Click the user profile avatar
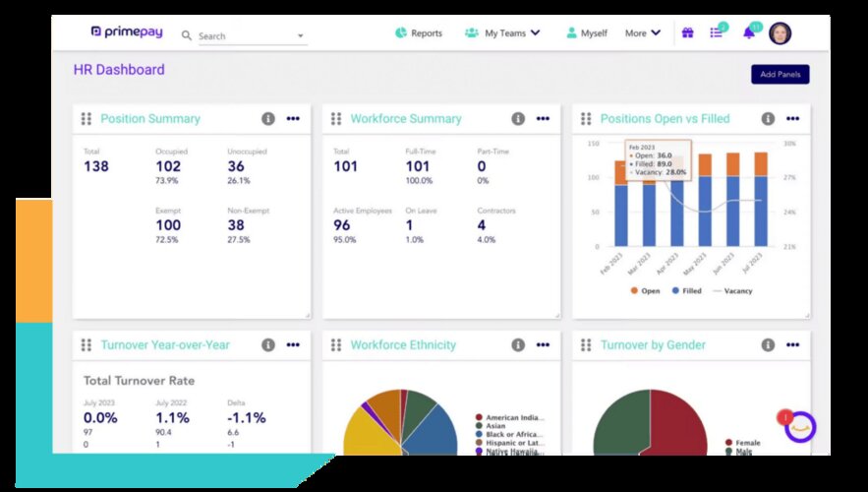Image resolution: width=868 pixels, height=492 pixels. (x=780, y=33)
